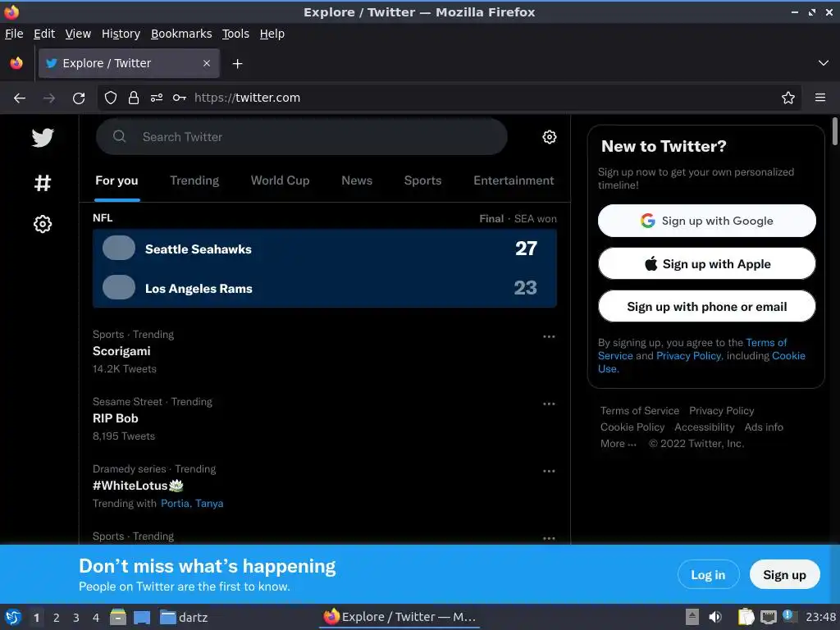Open the dartz folder in taskbar
840x630 pixels.
click(184, 617)
